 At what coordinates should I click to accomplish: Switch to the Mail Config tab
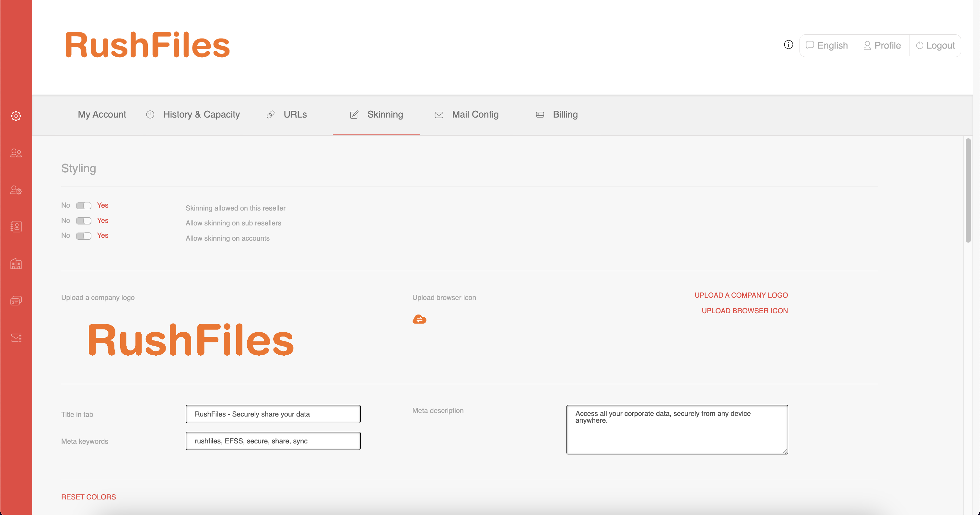pyautogui.click(x=474, y=114)
